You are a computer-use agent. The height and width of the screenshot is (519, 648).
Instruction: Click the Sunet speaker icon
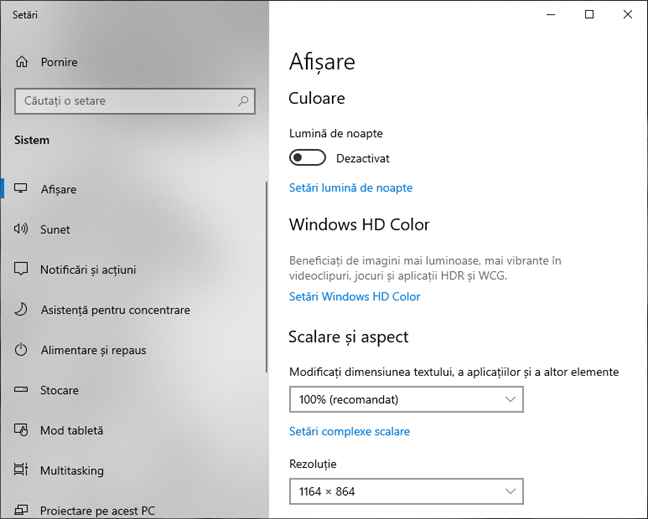21,229
